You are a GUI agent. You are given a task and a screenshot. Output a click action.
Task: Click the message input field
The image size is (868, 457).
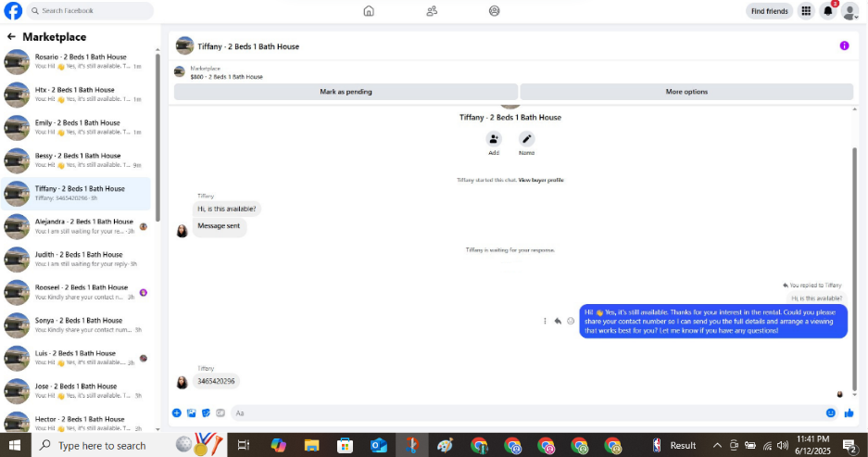526,413
